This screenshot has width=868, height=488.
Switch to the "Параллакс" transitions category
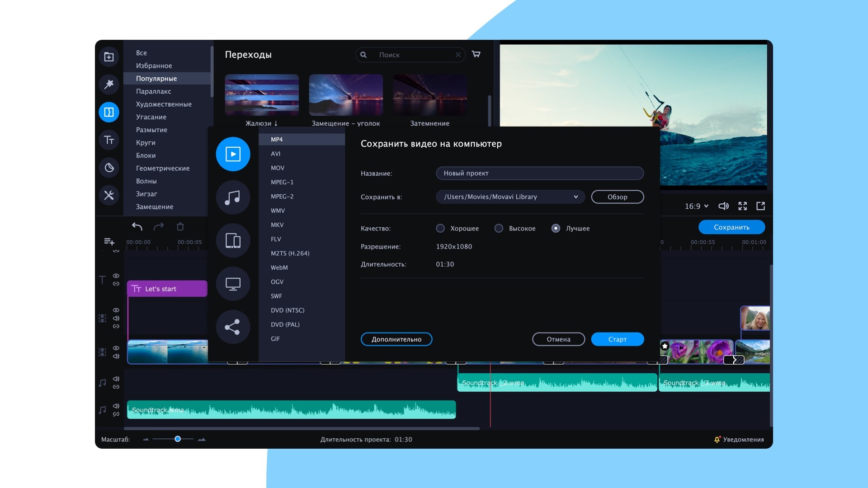coord(154,91)
